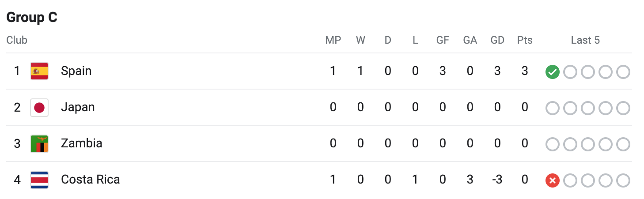This screenshot has width=644, height=199.
Task: Click the Last 5 column header
Action: tap(585, 40)
